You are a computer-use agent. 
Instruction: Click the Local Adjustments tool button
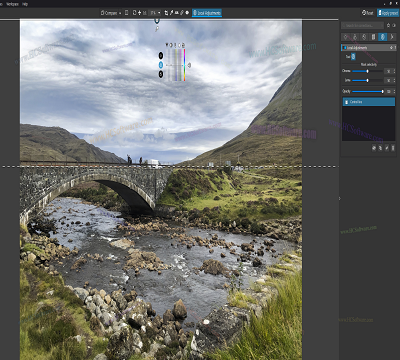[353, 57]
